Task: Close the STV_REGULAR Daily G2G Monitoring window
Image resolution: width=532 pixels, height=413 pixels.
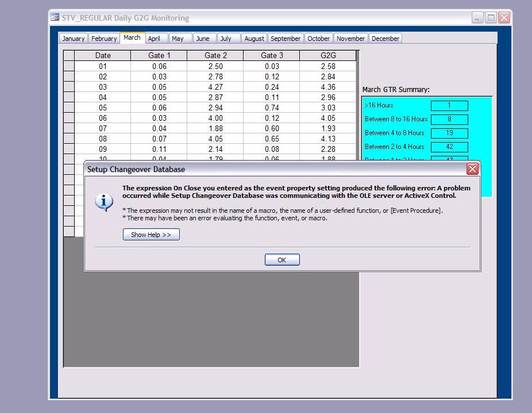Action: (504, 18)
